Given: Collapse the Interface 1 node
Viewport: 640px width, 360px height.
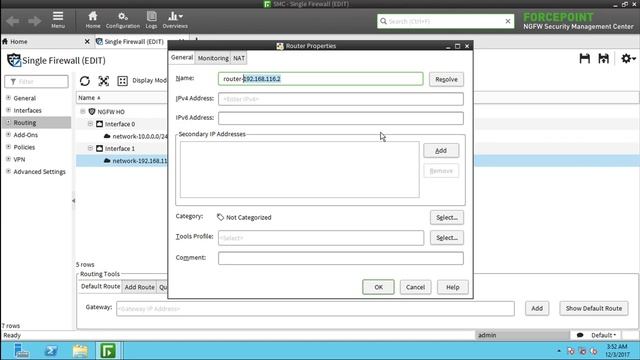Looking at the screenshot, I should point(90,148).
